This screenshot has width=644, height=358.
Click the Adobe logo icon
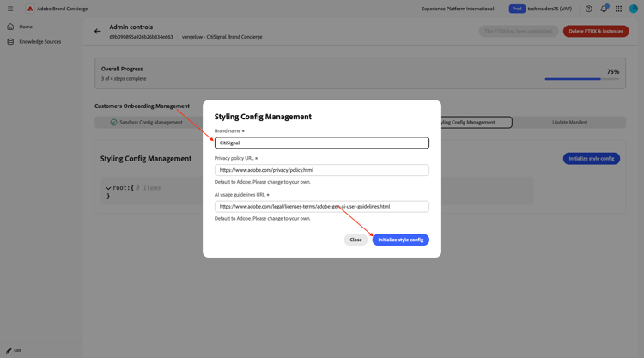30,9
